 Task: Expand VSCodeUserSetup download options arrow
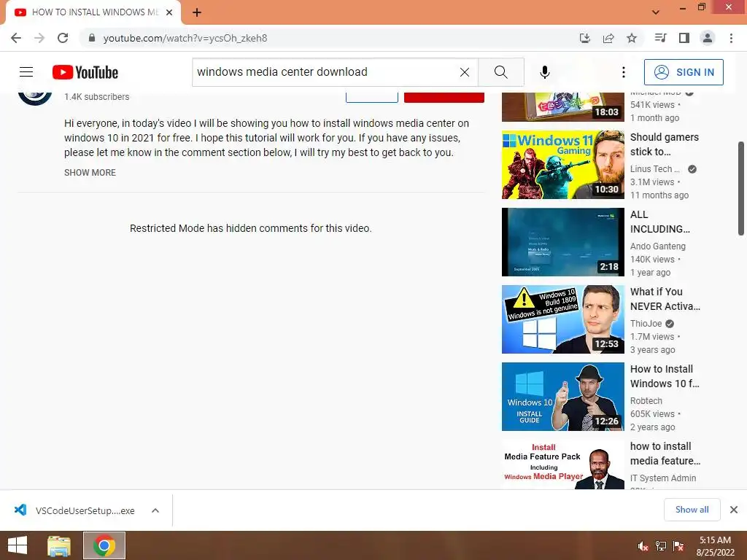(x=155, y=510)
